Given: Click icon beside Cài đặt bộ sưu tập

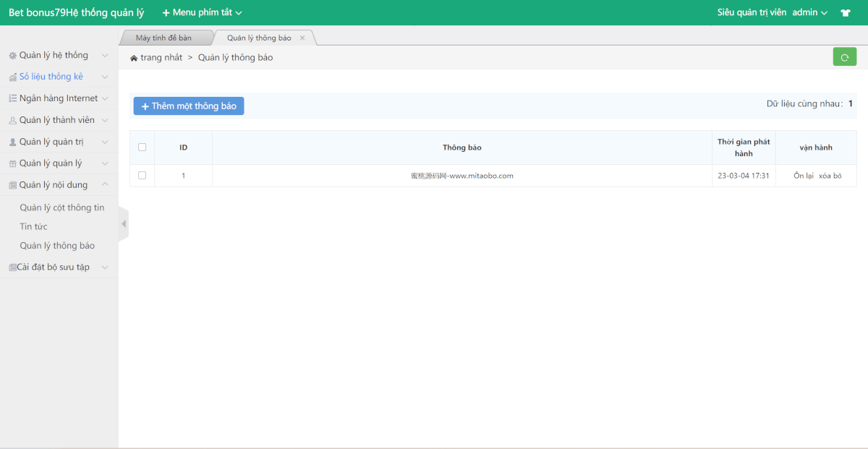Looking at the screenshot, I should click(x=12, y=268).
